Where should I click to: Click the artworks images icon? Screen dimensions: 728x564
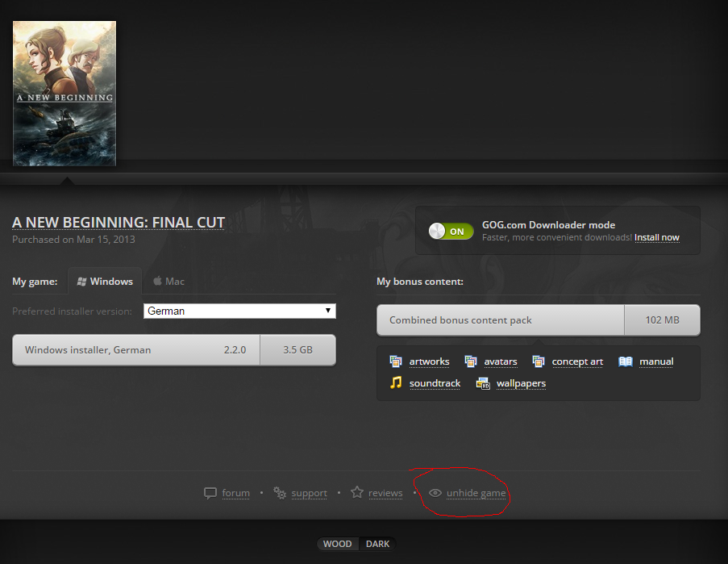(396, 361)
